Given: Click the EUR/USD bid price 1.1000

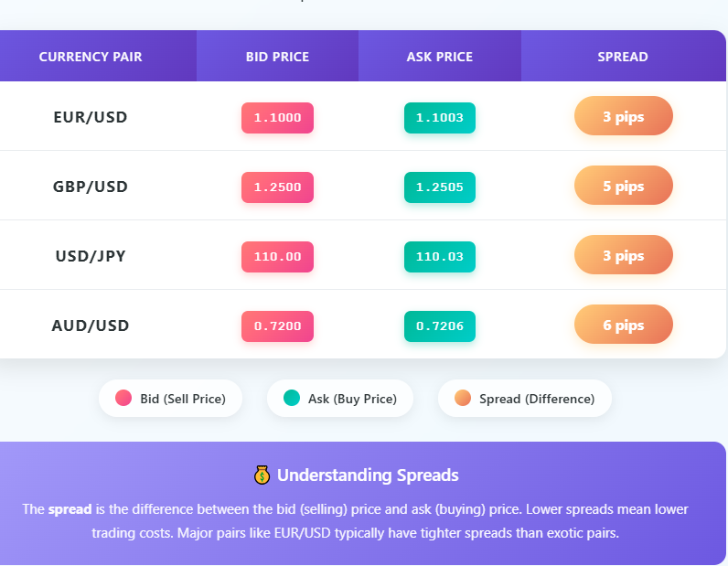Looking at the screenshot, I should tap(277, 118).
